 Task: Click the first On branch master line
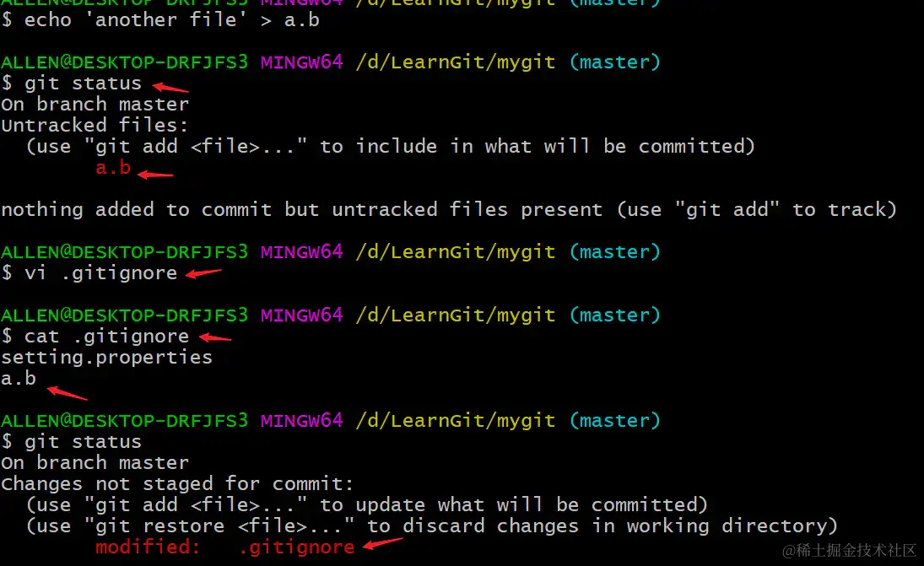95,105
